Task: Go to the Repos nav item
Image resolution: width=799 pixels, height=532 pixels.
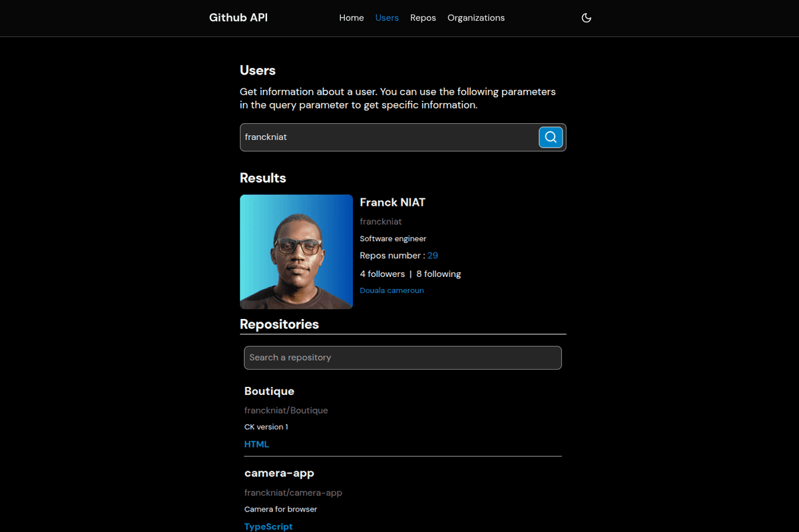Action: pyautogui.click(x=423, y=18)
